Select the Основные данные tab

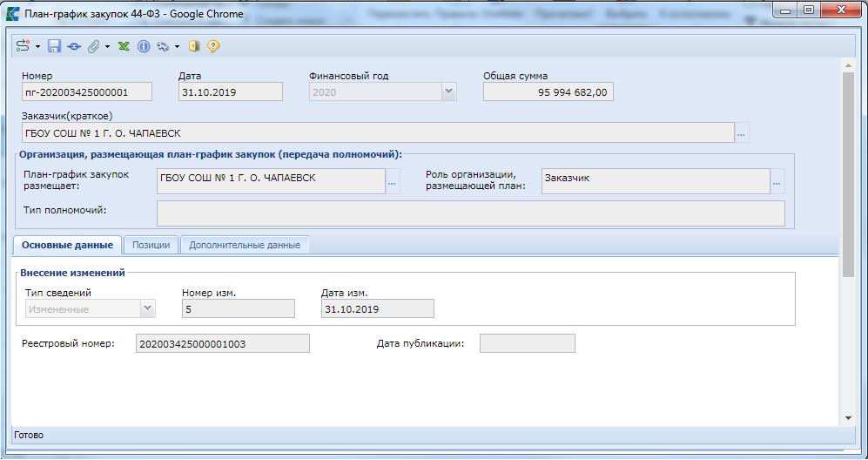coord(67,245)
